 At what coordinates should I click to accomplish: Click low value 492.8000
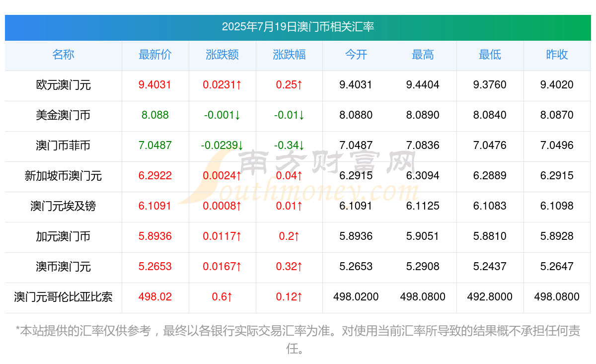(x=490, y=297)
